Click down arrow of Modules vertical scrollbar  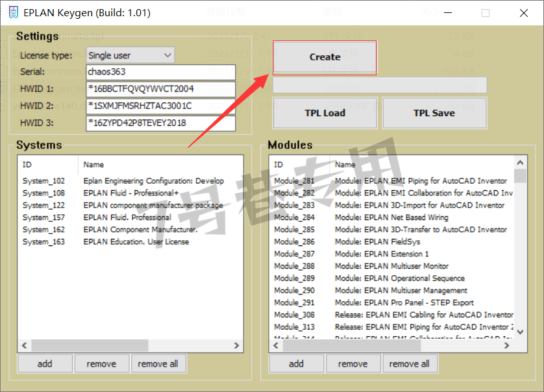tap(520, 332)
